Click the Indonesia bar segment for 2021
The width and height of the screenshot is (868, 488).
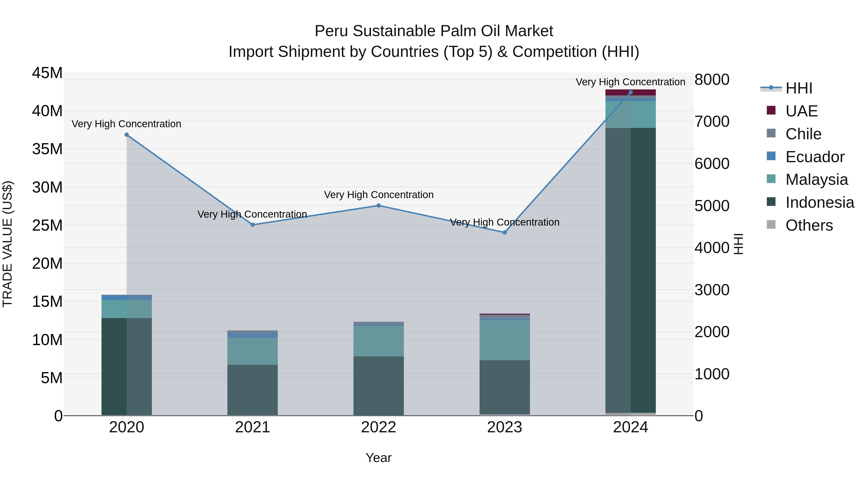coord(253,390)
